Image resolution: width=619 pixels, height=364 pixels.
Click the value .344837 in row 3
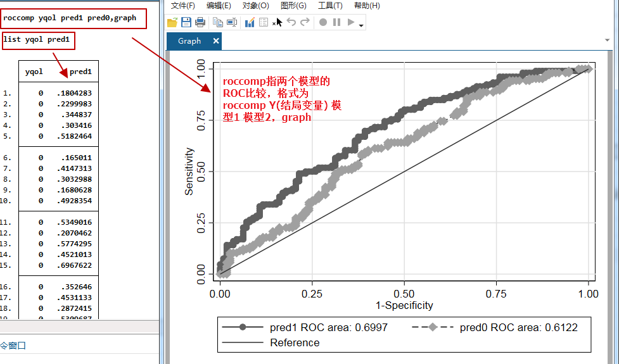[x=76, y=115]
